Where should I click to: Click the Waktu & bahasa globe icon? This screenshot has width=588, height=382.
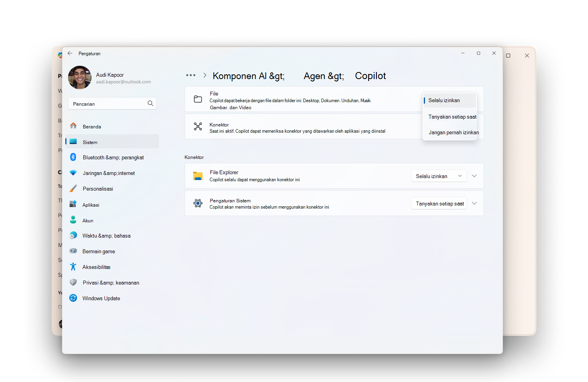coord(73,235)
